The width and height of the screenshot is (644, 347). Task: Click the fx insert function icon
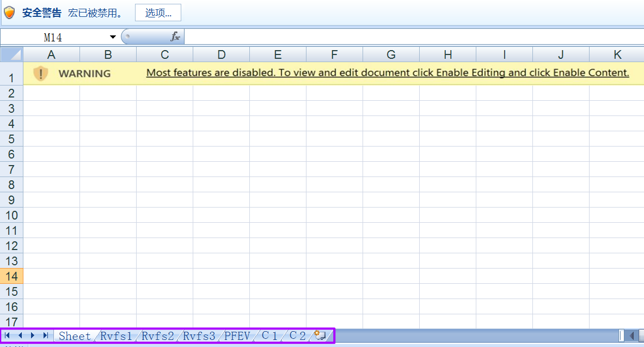(x=175, y=37)
